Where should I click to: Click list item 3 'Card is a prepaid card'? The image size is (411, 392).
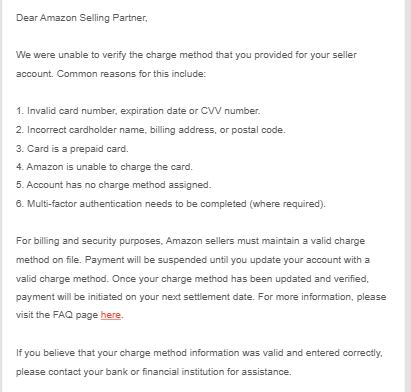pos(72,149)
